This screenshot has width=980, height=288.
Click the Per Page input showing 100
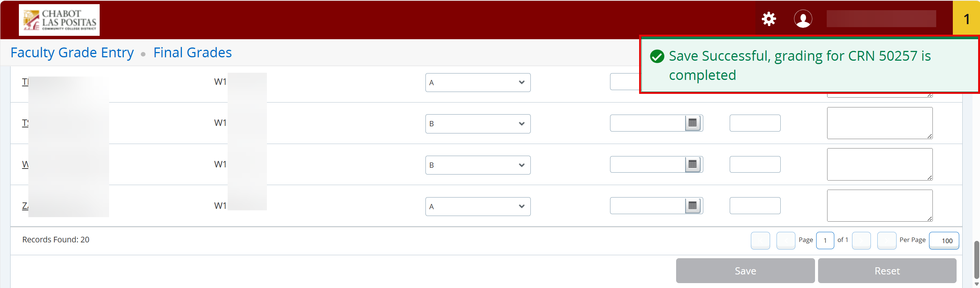944,241
